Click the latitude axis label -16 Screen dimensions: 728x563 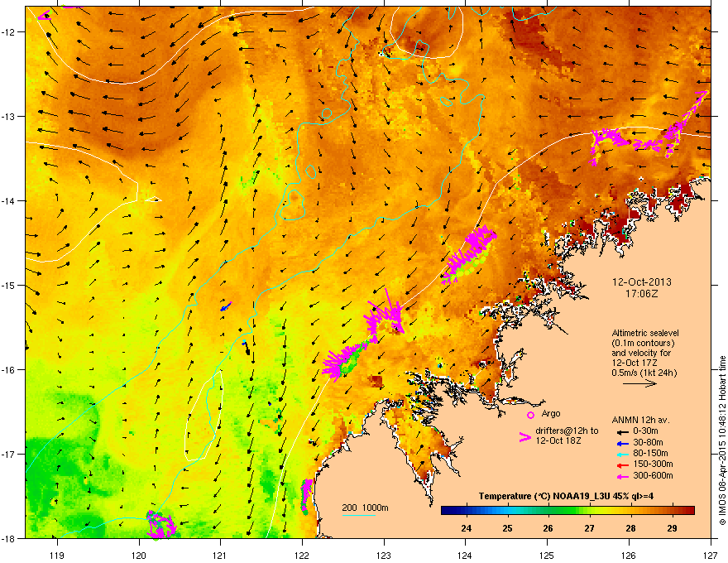coord(10,370)
